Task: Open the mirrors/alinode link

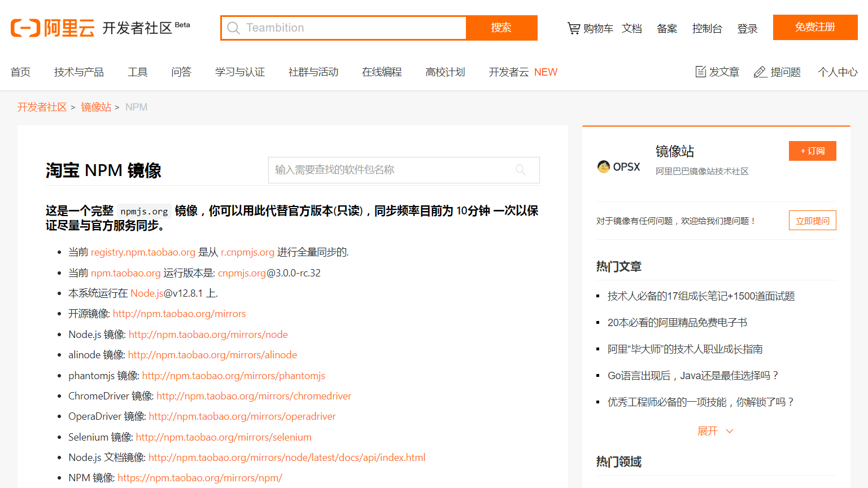Action: tap(212, 355)
